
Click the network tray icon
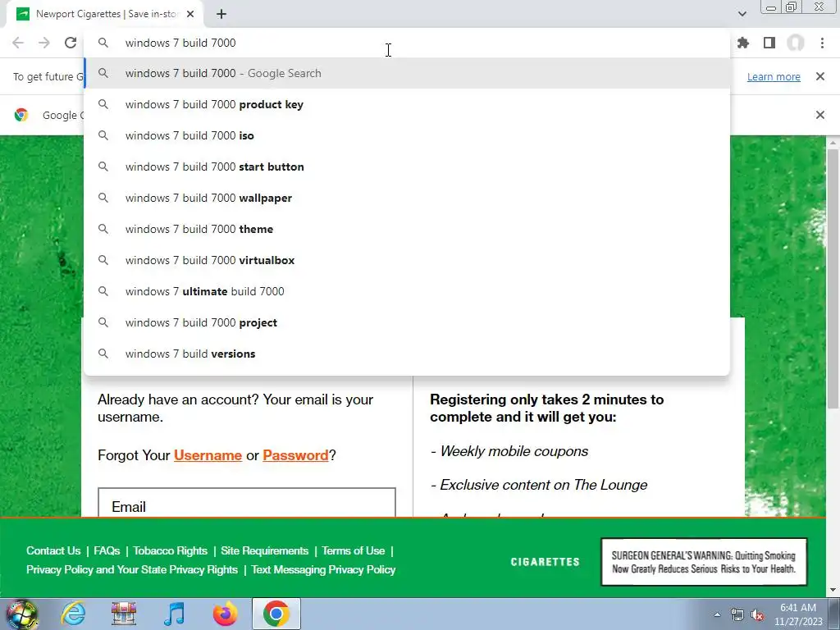coord(737,615)
